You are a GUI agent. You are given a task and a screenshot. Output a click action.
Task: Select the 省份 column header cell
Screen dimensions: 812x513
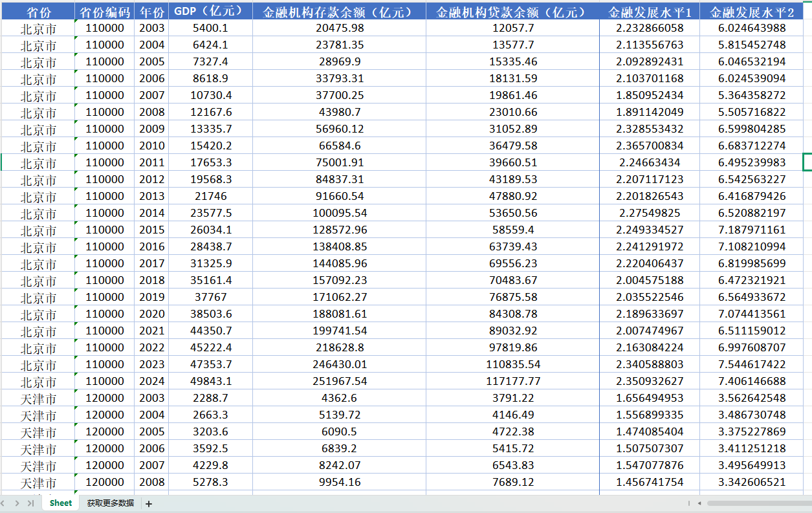pyautogui.click(x=38, y=12)
